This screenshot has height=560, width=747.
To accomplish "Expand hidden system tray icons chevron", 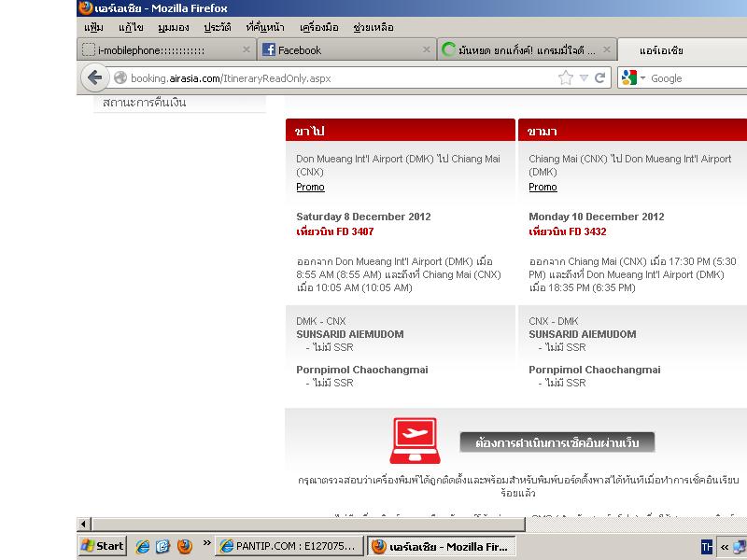I will pyautogui.click(x=725, y=547).
